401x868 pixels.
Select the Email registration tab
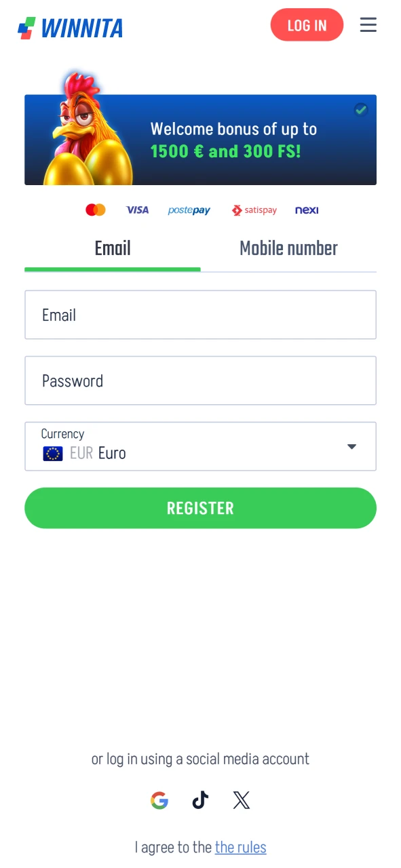[112, 248]
